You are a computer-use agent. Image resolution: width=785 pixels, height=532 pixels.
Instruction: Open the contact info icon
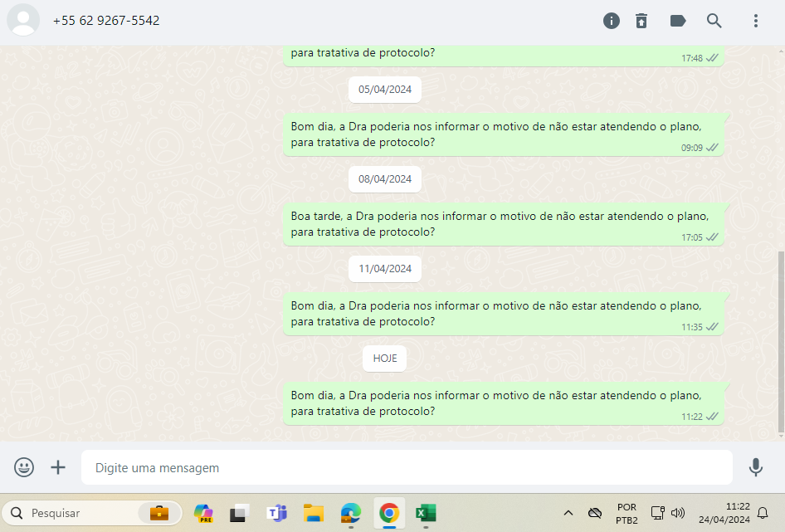click(612, 21)
